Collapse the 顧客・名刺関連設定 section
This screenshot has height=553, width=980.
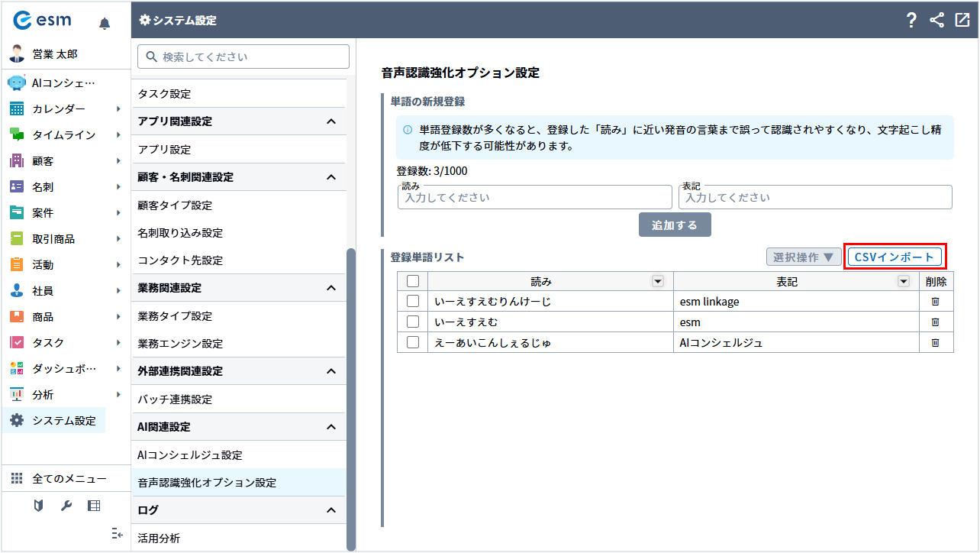click(330, 177)
